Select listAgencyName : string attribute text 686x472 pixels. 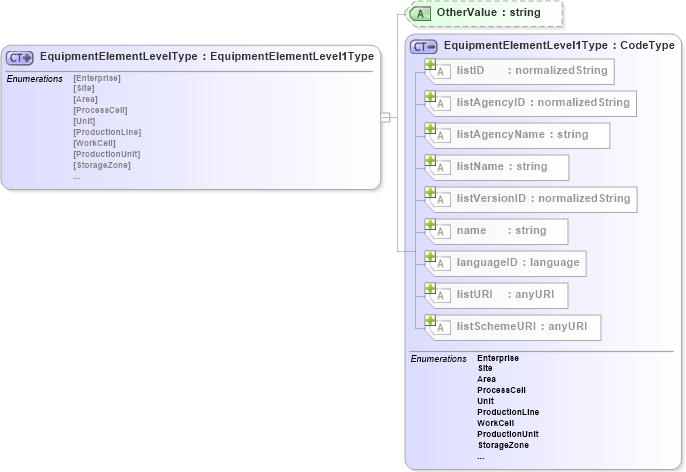click(522, 134)
